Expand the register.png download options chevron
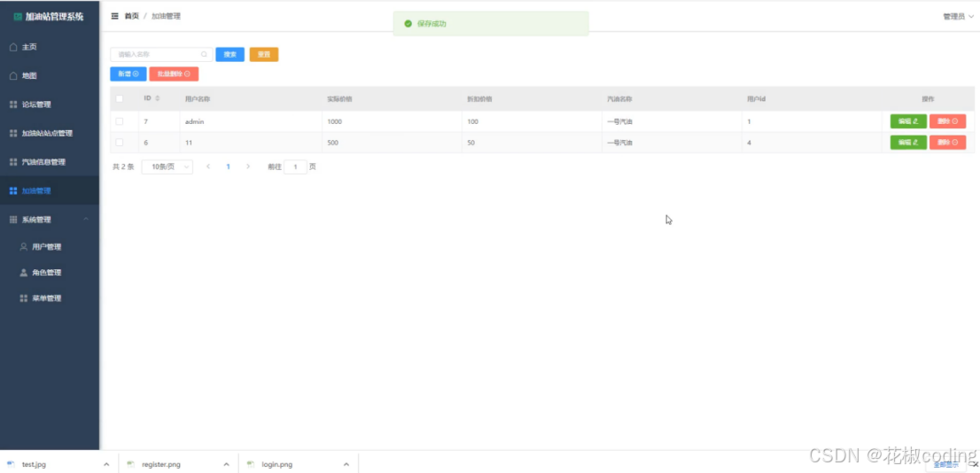Screen dimensions: 980x473 coord(226,464)
